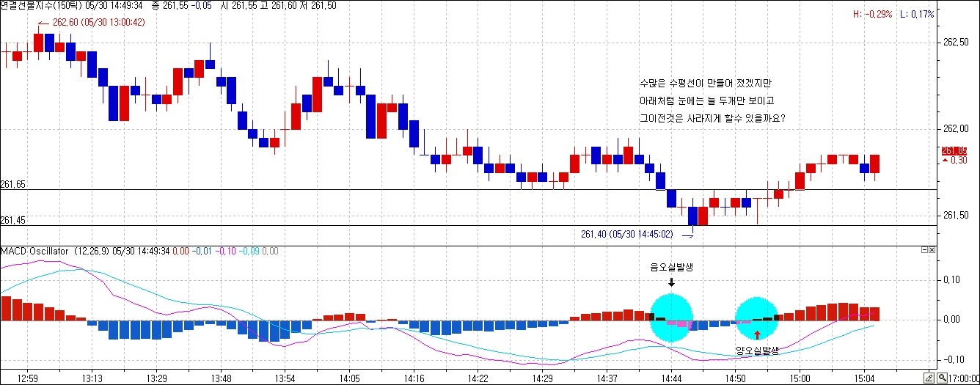Click the 14:29 time axis label
Viewport: 980px width, 385px height.
(542, 378)
